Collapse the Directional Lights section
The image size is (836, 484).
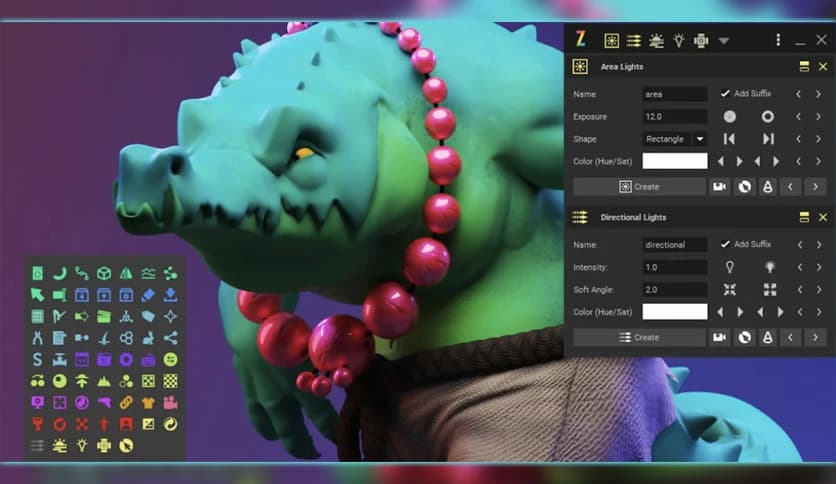[804, 217]
